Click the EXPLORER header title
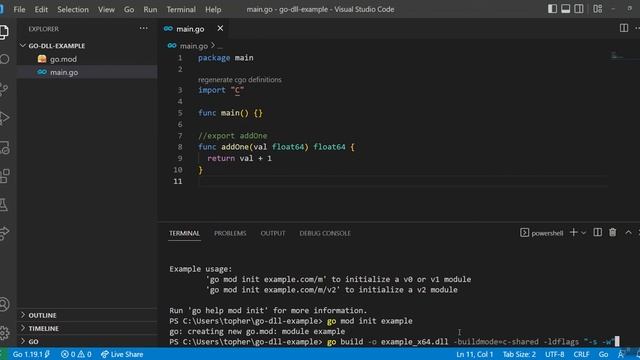This screenshot has width=640, height=360. (43, 29)
